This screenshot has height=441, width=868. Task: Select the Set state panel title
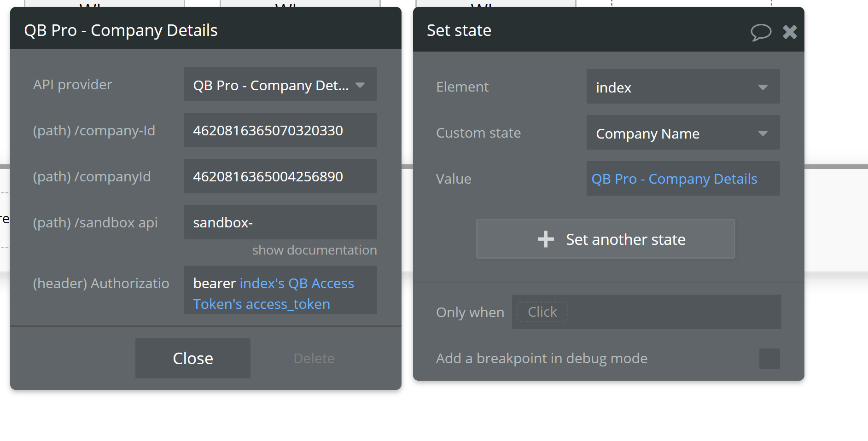click(459, 30)
